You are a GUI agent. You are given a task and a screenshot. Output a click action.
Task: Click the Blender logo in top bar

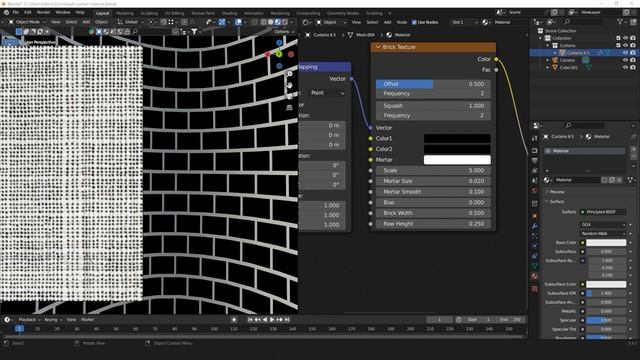point(6,13)
